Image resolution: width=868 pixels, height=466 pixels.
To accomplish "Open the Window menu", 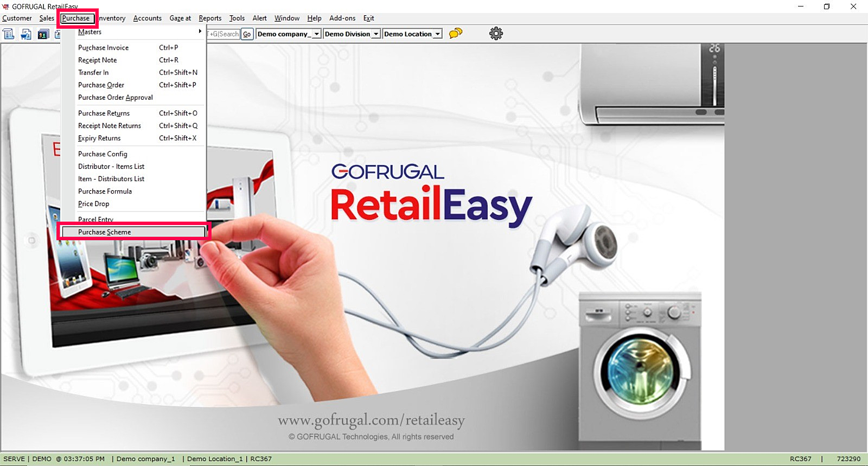I will tap(287, 18).
